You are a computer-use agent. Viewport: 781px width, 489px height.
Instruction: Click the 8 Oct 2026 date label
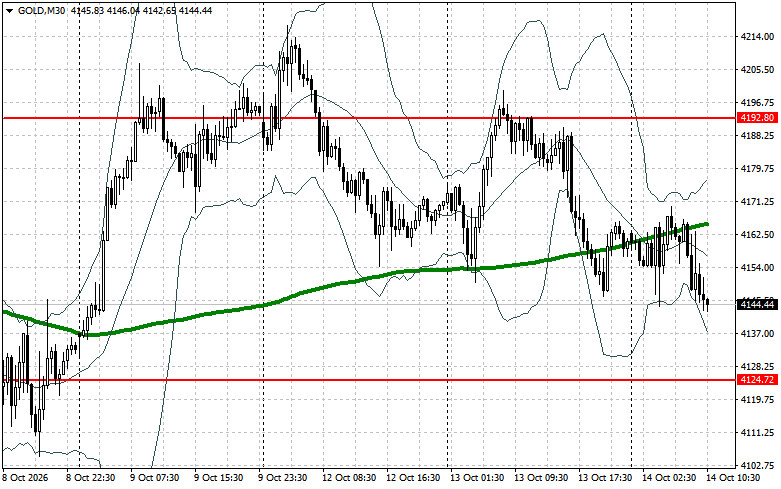point(25,478)
